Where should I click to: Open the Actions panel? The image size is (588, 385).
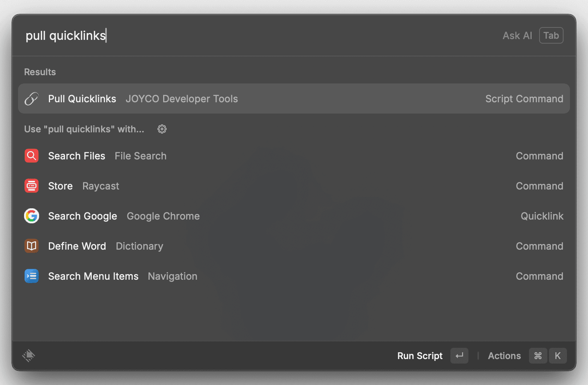tap(504, 356)
